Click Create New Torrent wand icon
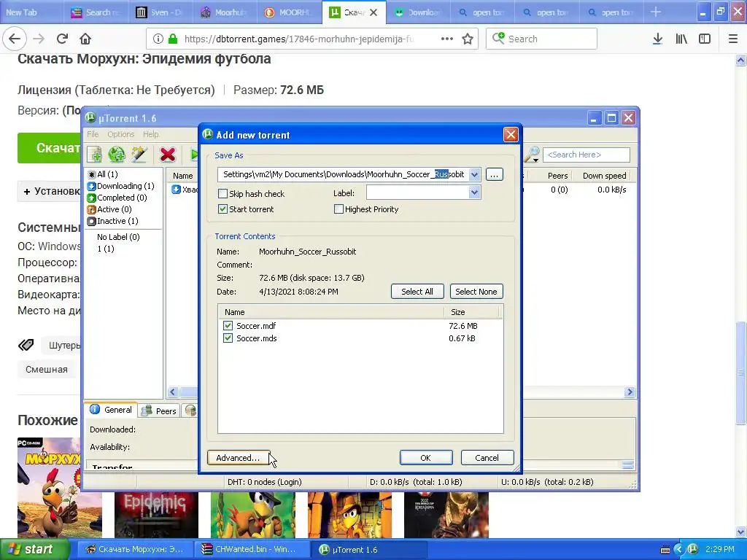The image size is (747, 560). click(139, 155)
